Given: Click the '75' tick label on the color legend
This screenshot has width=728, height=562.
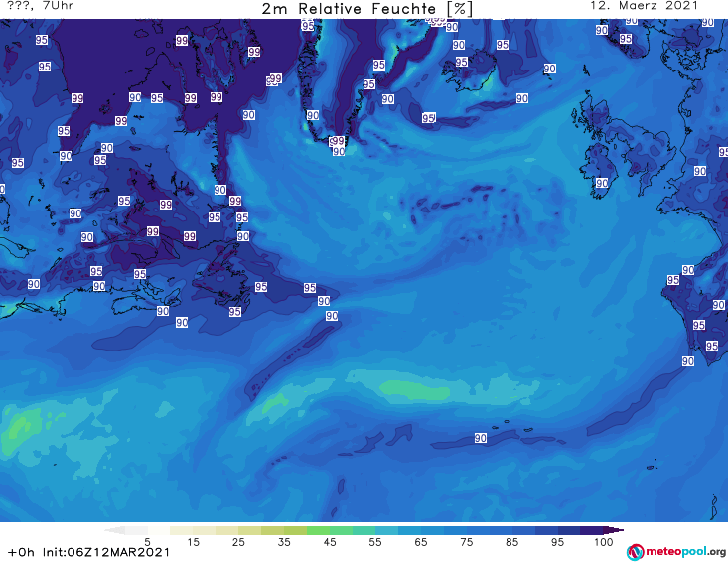Looking at the screenshot, I should pos(466,542).
